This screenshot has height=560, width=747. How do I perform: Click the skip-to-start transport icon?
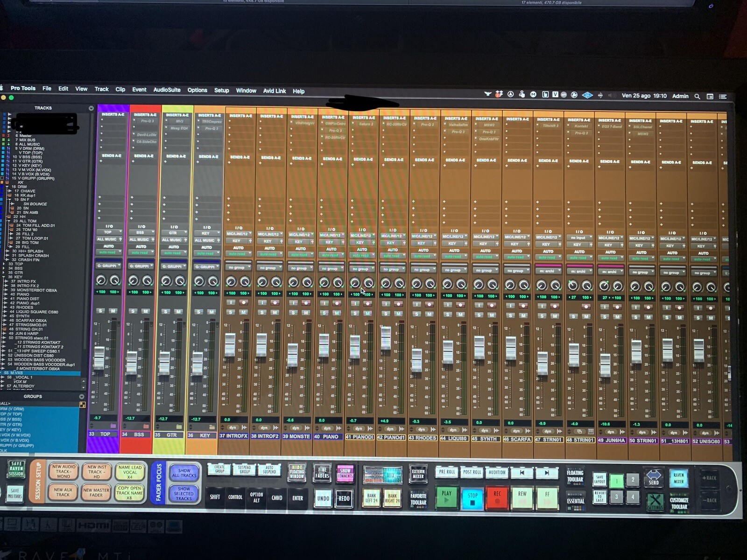click(x=522, y=473)
